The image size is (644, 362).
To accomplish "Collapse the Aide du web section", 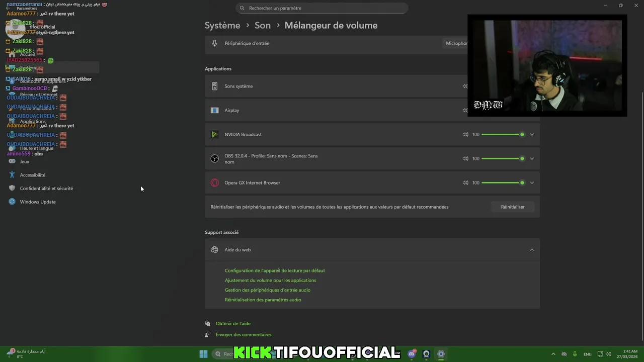I will coord(532,249).
